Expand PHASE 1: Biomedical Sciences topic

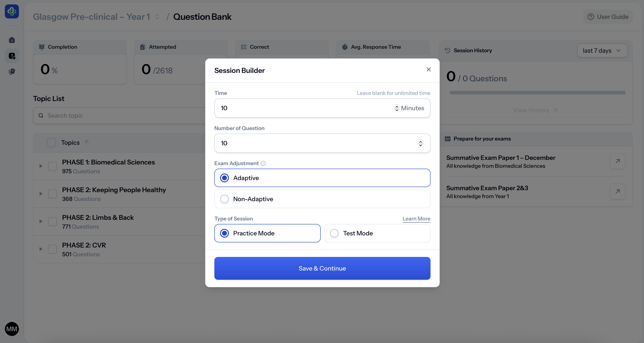tap(41, 166)
